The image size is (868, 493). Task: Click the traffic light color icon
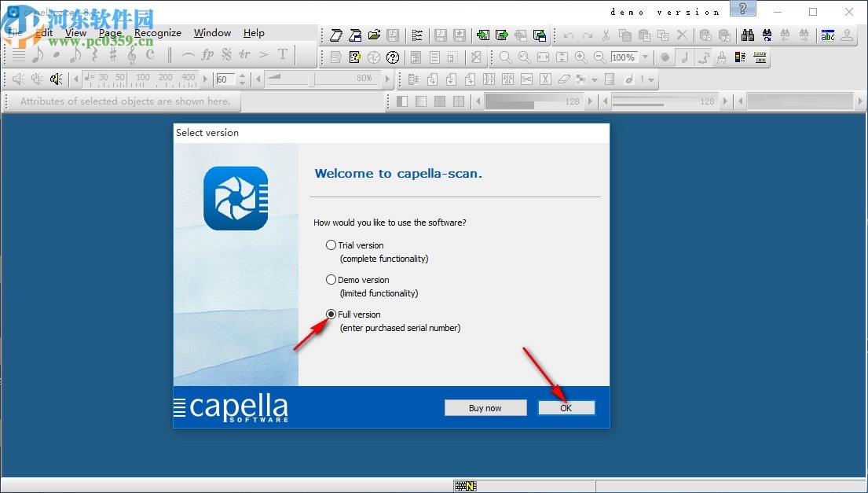(x=740, y=57)
